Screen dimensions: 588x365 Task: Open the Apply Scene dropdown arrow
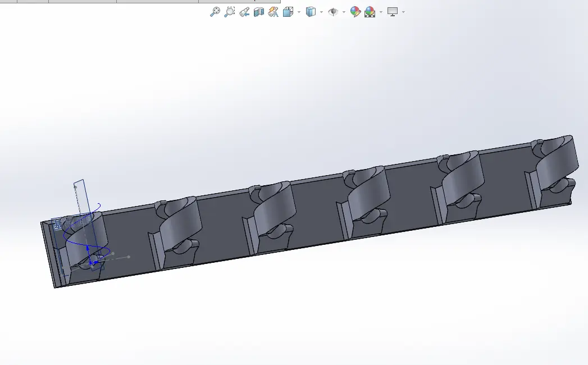click(x=381, y=12)
